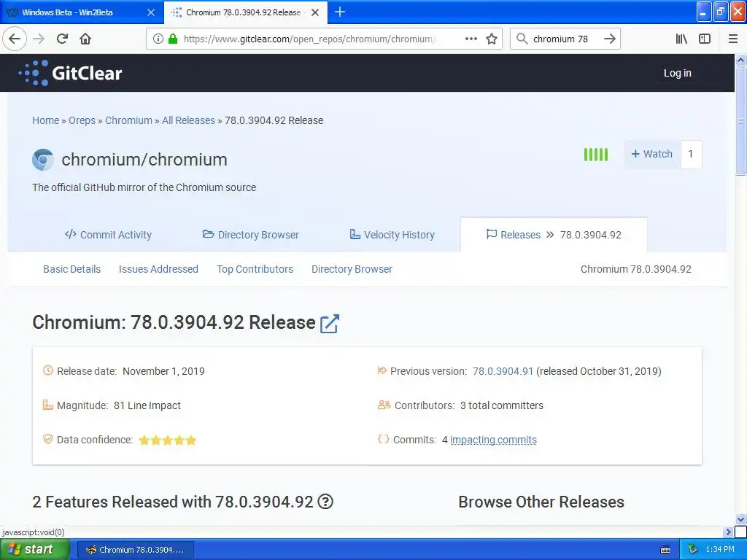
Task: Bookmark this page with the star icon
Action: (x=492, y=39)
